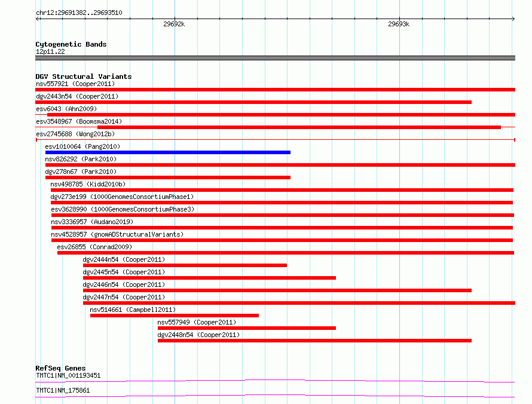This screenshot has width=532, height=404.
Task: Select the esv3548967 (Boomsma2014) variant bar
Action: pos(299,127)
